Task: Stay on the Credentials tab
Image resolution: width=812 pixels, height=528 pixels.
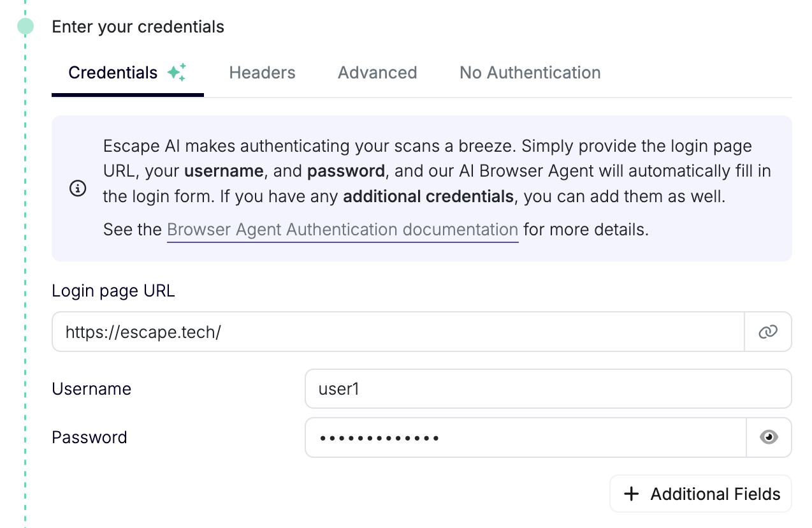Action: coord(113,73)
